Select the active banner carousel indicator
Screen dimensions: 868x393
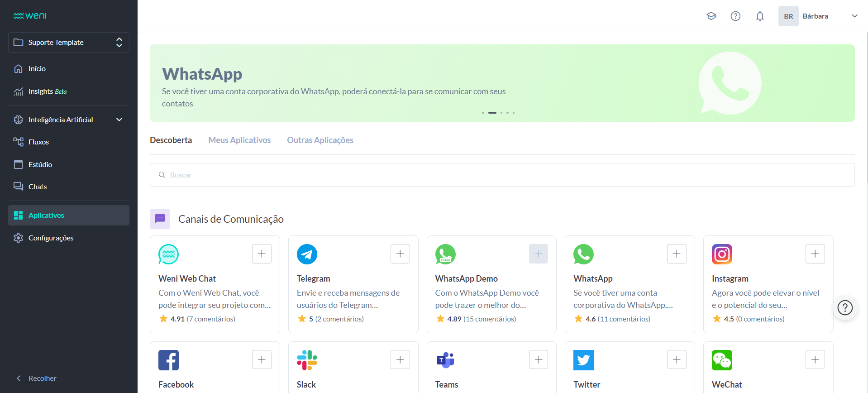point(492,112)
